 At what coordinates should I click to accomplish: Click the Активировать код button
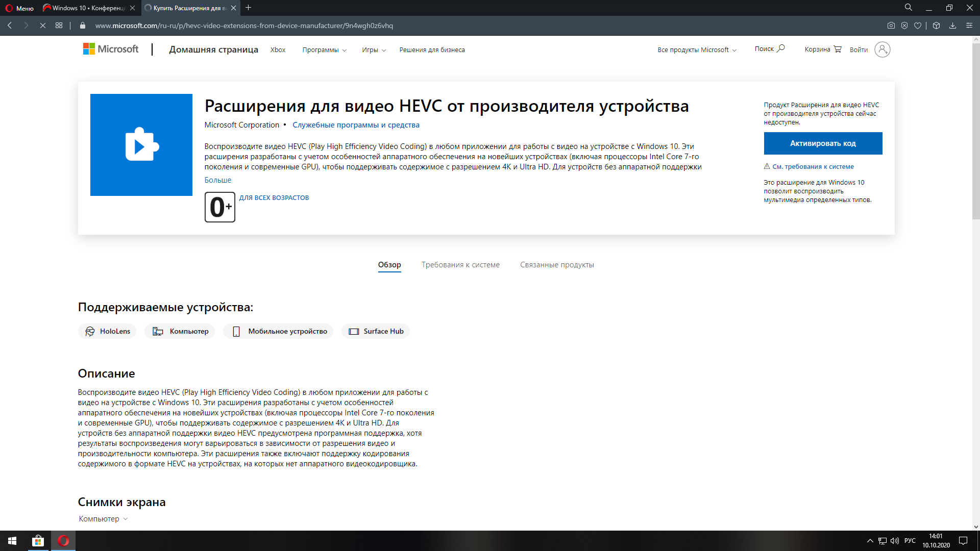tap(823, 143)
